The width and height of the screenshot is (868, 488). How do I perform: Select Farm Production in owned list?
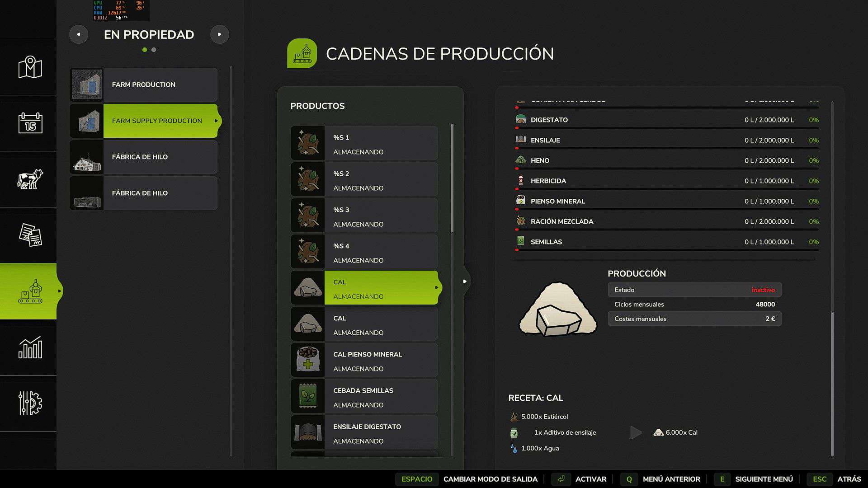tap(144, 85)
